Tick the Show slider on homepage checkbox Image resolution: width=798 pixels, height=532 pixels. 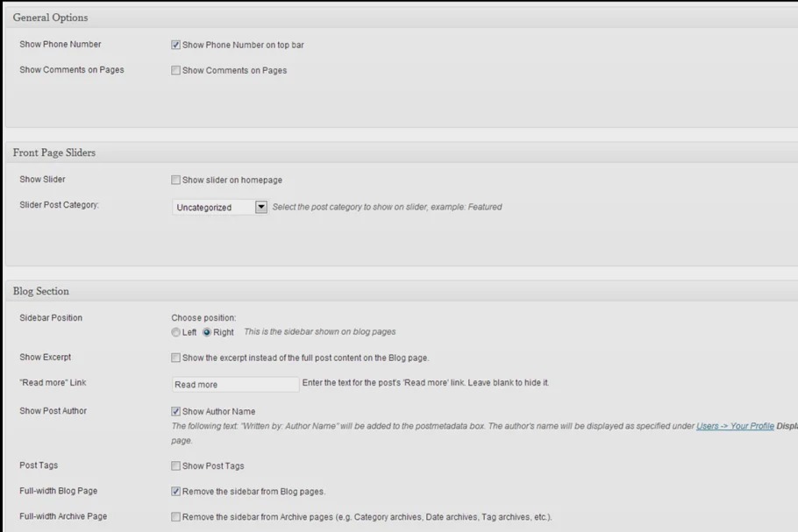point(176,180)
